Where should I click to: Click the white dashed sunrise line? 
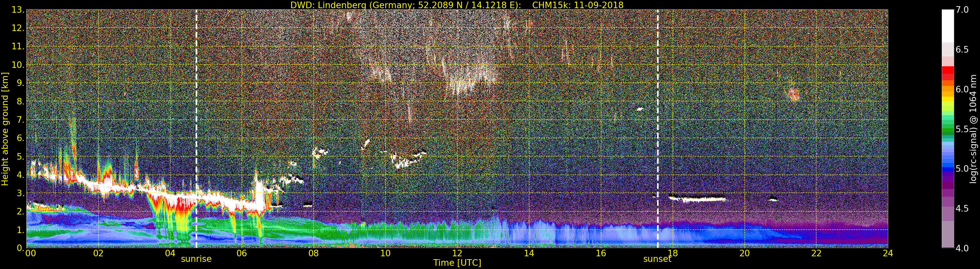coord(196,129)
